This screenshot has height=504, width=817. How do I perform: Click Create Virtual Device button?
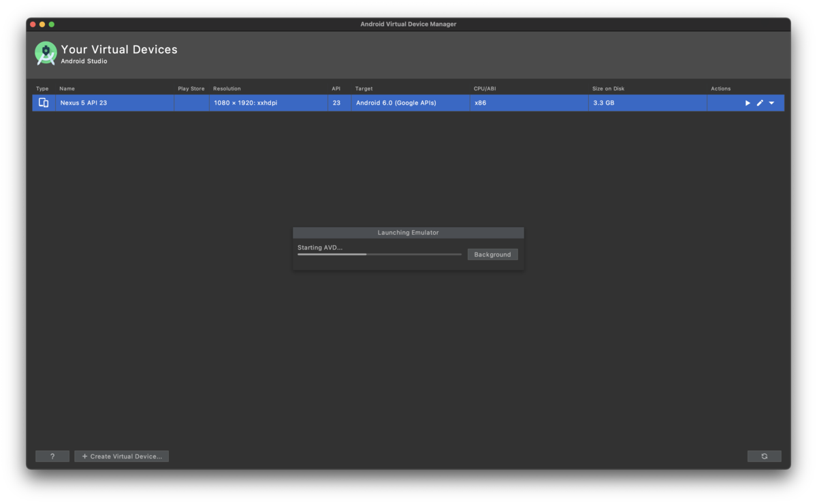122,456
